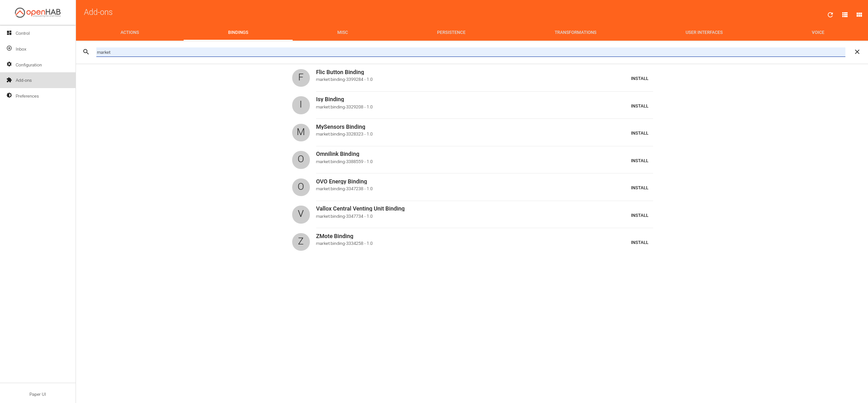Viewport: 868px width, 403px height.
Task: Click the Add-ons puzzle piece icon
Action: [9, 80]
